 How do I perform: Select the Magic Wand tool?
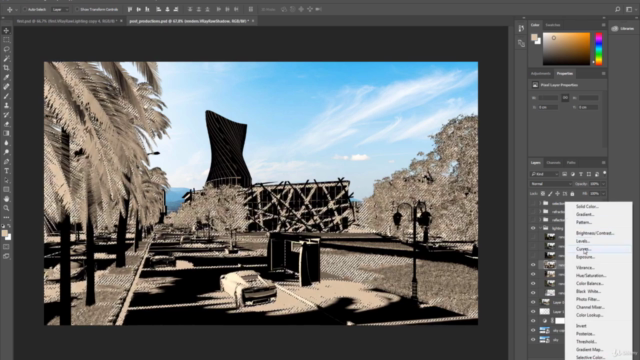(6, 59)
